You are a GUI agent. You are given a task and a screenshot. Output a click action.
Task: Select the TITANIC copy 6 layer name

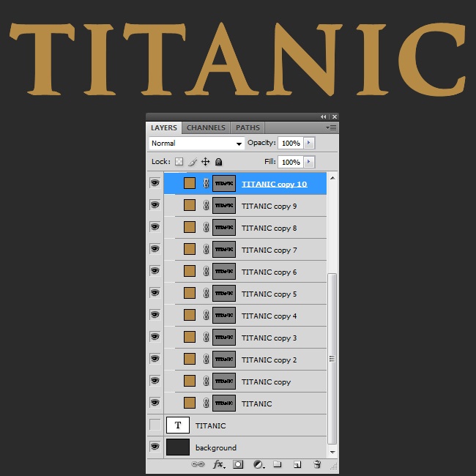click(x=269, y=272)
